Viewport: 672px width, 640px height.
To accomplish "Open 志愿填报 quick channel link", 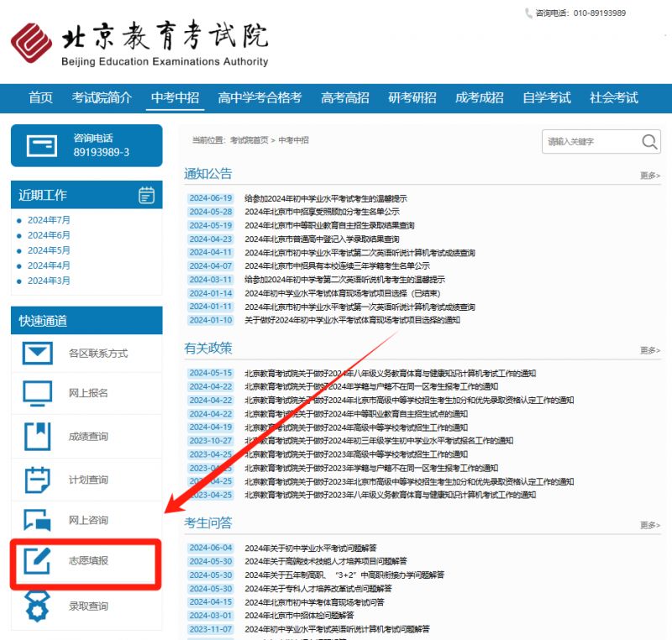I will click(88, 560).
